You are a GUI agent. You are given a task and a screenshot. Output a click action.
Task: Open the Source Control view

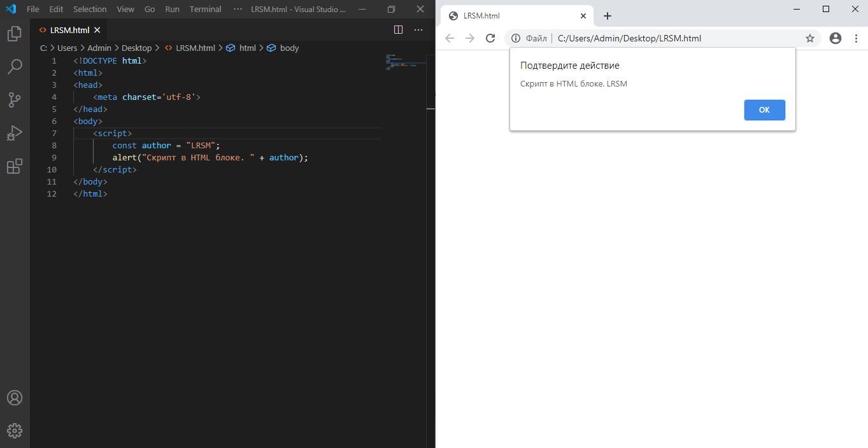pos(15,100)
